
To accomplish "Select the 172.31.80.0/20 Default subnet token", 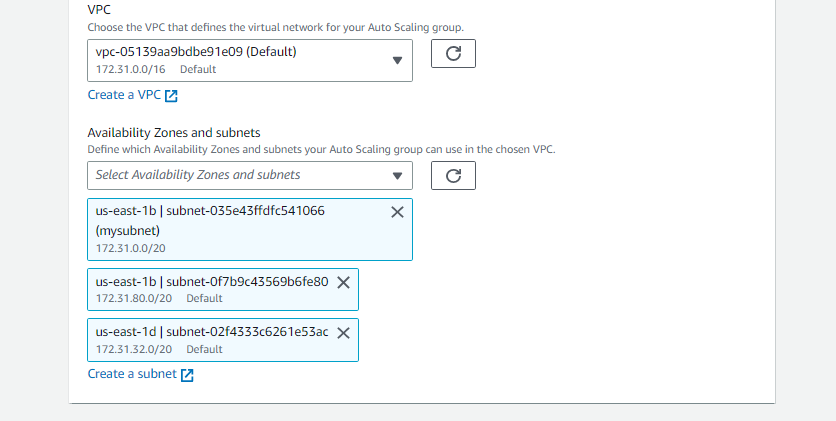I will click(223, 289).
